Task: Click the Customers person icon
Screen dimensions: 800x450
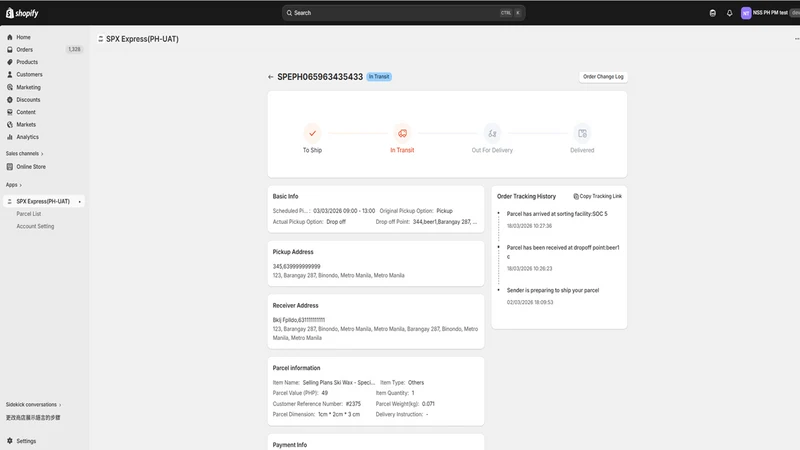Action: coord(10,74)
